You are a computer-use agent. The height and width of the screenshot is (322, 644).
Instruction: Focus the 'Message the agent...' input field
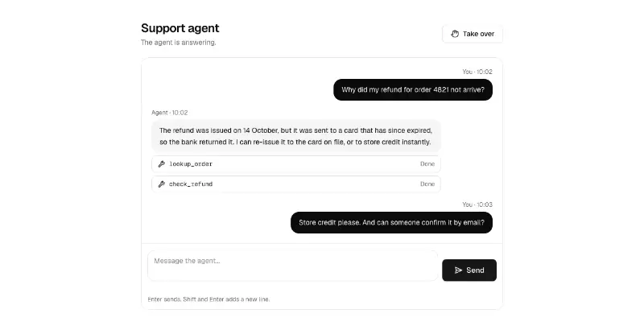click(x=292, y=266)
